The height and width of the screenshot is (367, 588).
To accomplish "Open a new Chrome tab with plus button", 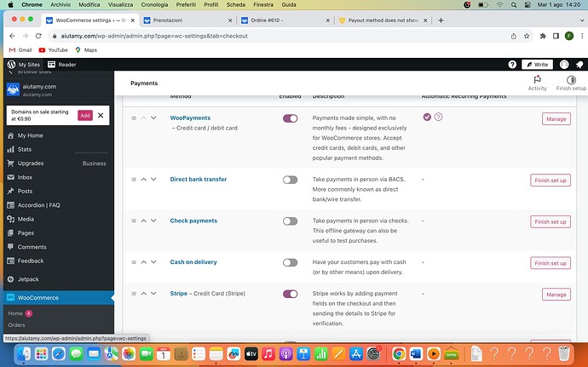I will coord(441,20).
